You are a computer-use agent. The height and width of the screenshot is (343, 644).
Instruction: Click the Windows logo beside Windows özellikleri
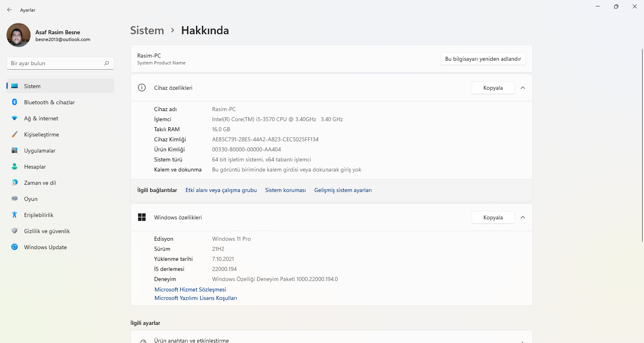[x=142, y=217]
